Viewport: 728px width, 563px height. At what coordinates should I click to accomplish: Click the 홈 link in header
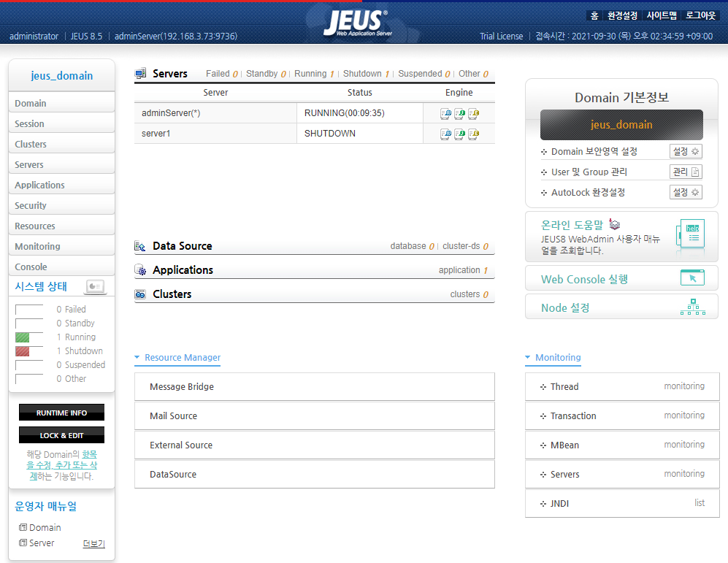coord(594,16)
